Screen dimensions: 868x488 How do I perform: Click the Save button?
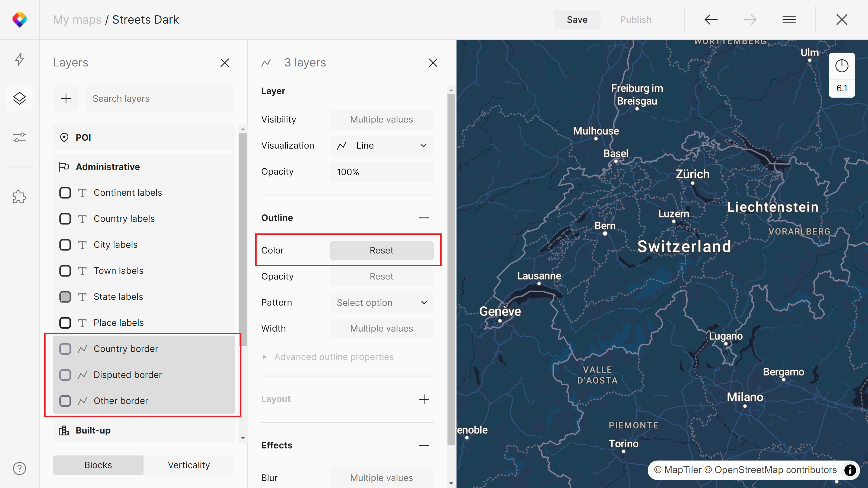(576, 20)
